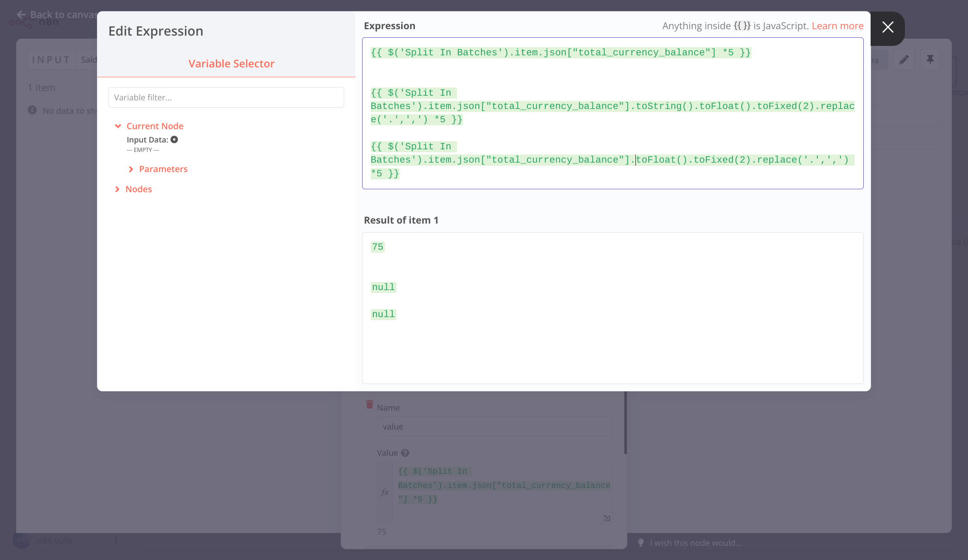Image resolution: width=968 pixels, height=560 pixels.
Task: Click the INPUT panel label tab
Action: click(x=51, y=60)
